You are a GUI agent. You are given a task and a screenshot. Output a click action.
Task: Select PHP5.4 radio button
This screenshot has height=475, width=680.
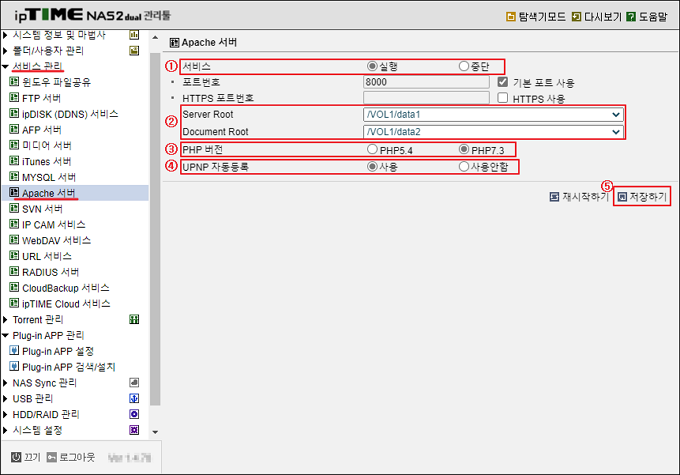click(x=372, y=149)
